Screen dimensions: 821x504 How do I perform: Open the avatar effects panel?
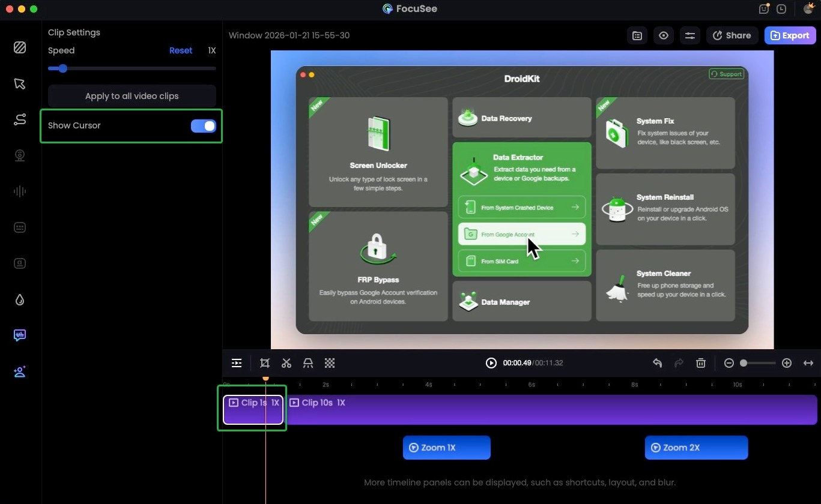(x=20, y=371)
